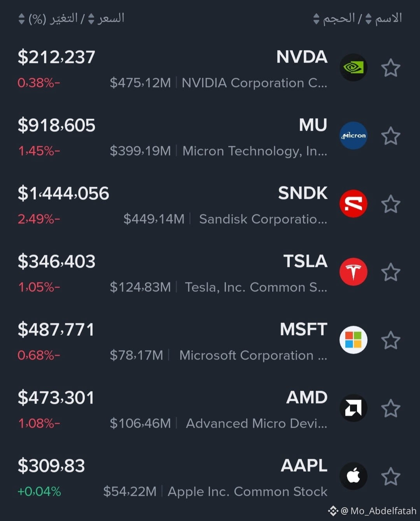Toggle the star next to MU
Viewport: 420px width, 521px height.
coord(390,136)
